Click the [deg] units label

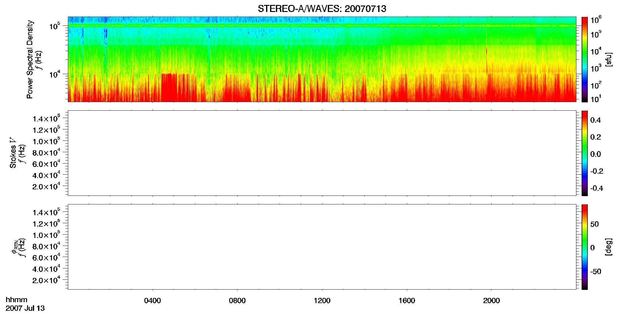pos(609,247)
